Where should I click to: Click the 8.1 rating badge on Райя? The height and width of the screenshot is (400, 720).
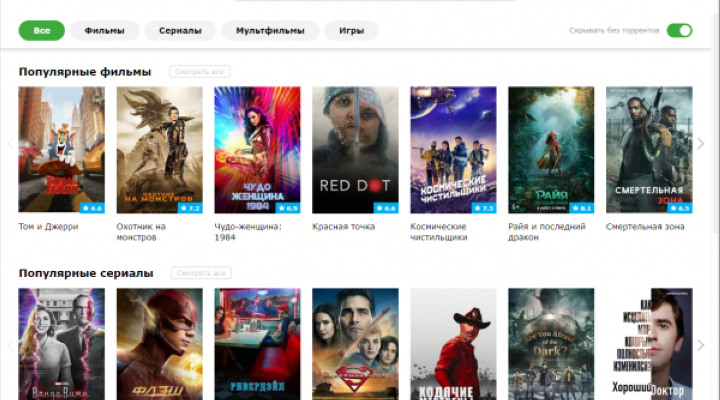click(582, 208)
